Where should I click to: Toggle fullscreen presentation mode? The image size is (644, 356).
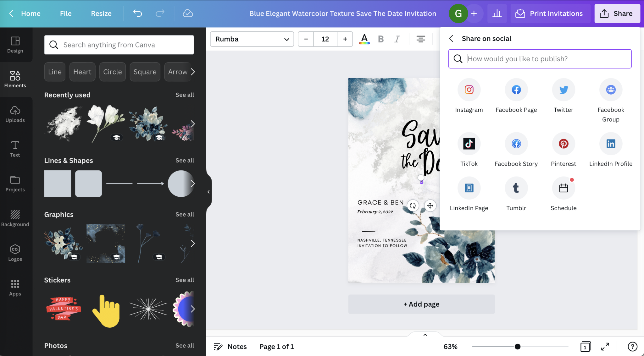[605, 347]
